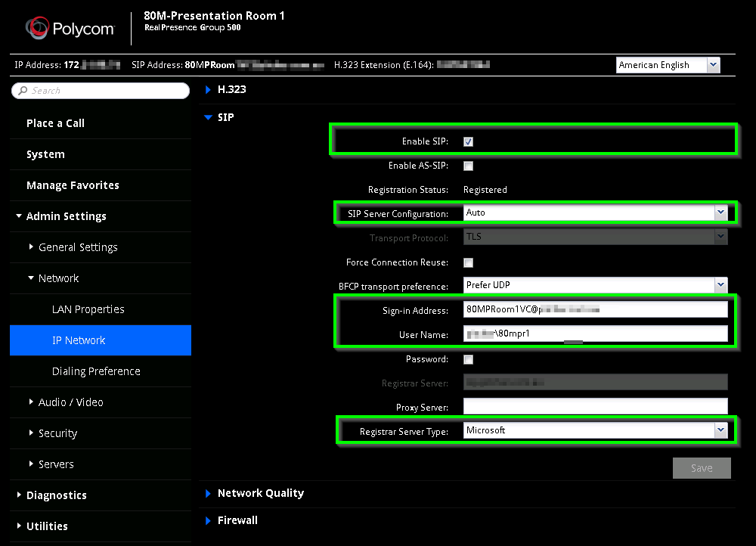Check the Enable AS-SIP checkbox
The image size is (756, 546).
click(468, 166)
